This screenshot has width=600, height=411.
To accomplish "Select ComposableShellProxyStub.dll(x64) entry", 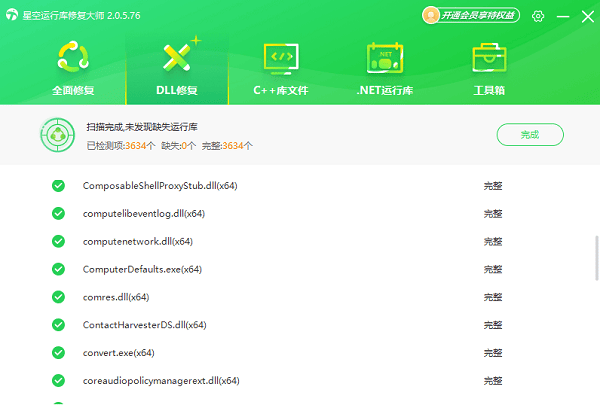I will [x=160, y=186].
